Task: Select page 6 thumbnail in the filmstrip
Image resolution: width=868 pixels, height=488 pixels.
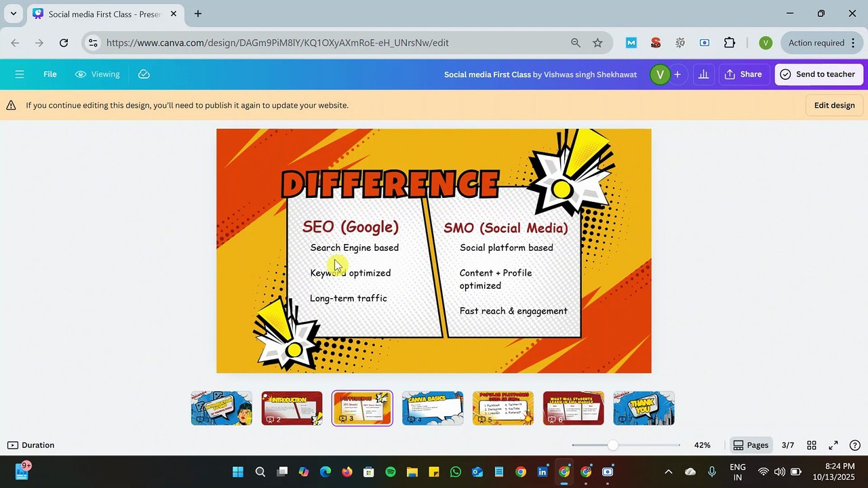Action: click(x=574, y=408)
